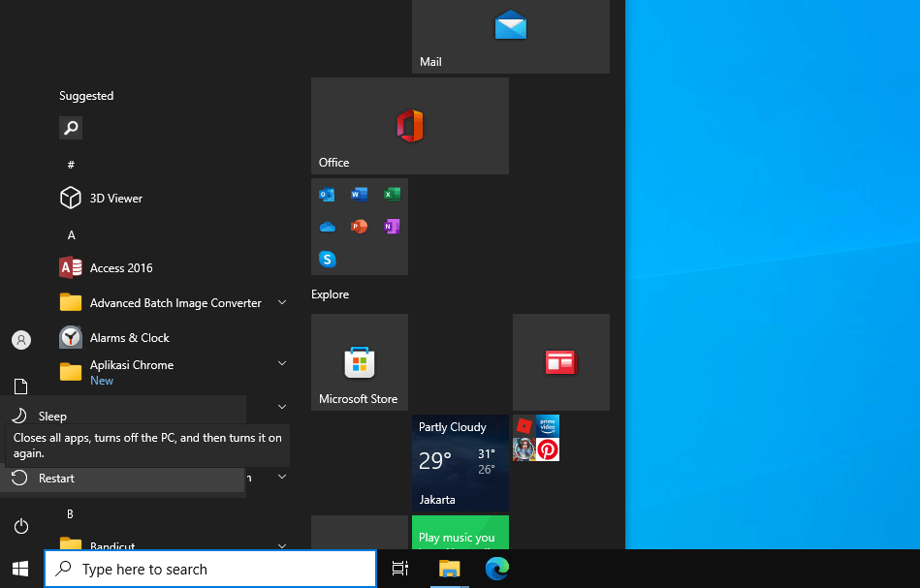
Task: Open File Explorer from the taskbar
Action: tap(450, 568)
